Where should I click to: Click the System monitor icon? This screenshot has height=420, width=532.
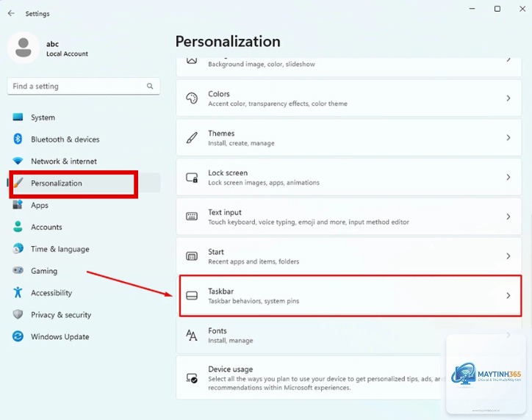(x=18, y=117)
